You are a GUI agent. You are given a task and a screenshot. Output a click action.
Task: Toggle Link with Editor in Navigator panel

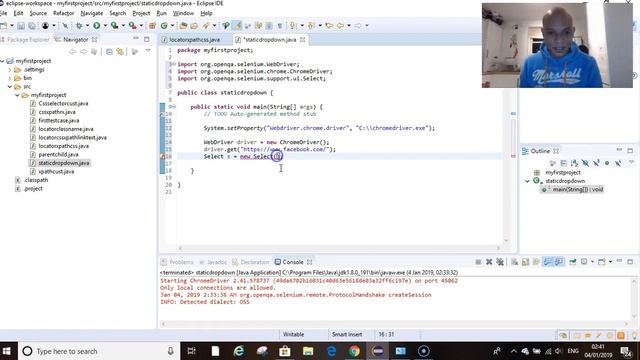point(120,51)
